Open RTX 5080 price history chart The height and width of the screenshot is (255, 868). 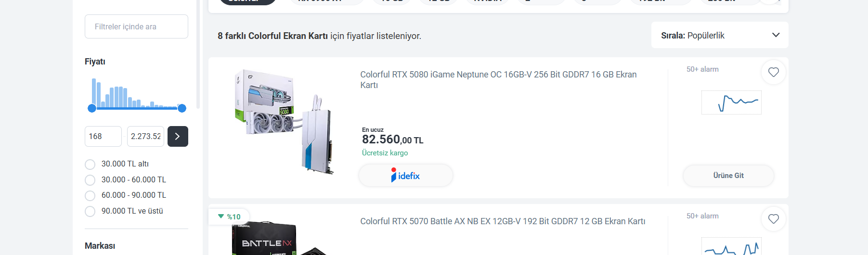(731, 102)
